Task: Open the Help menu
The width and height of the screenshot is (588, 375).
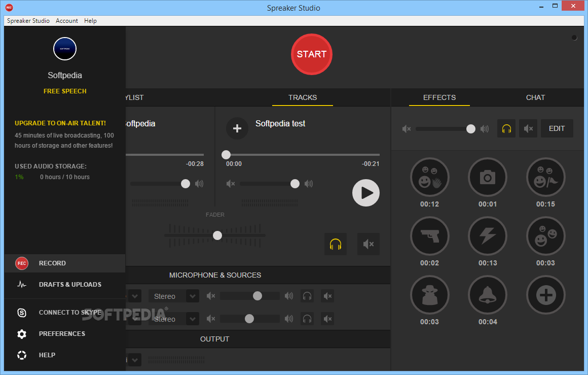Action: 90,21
